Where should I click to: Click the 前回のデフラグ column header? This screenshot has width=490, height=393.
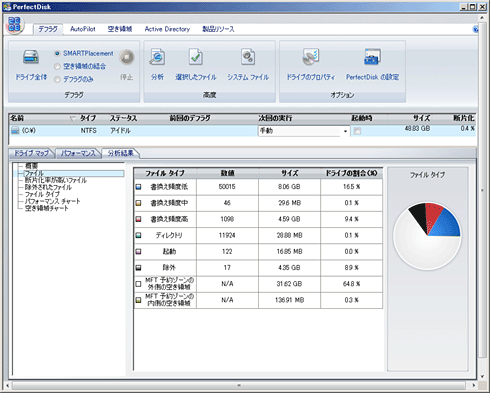click(190, 118)
